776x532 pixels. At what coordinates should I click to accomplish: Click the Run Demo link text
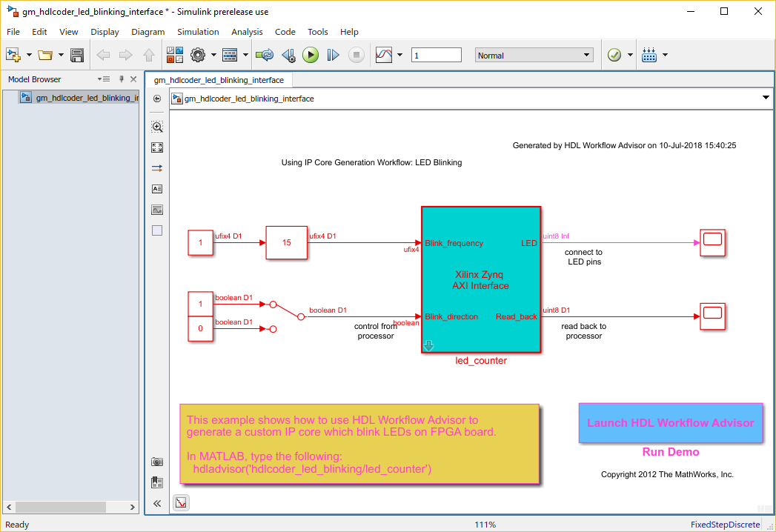coord(671,452)
